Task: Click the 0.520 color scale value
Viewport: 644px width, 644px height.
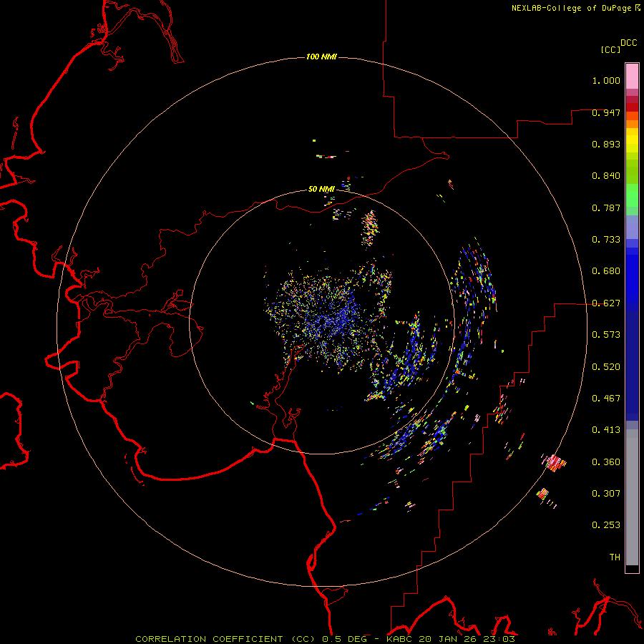Action: point(606,367)
